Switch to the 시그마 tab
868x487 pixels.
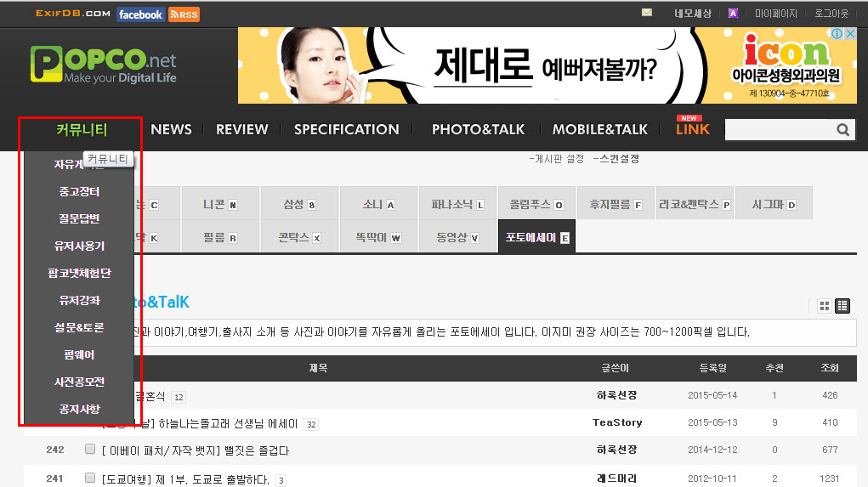774,204
